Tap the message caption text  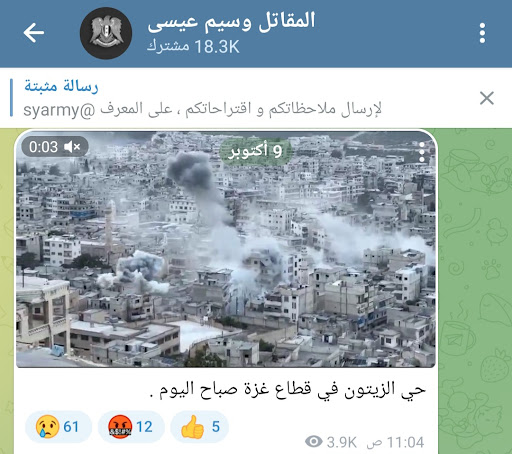click(288, 390)
